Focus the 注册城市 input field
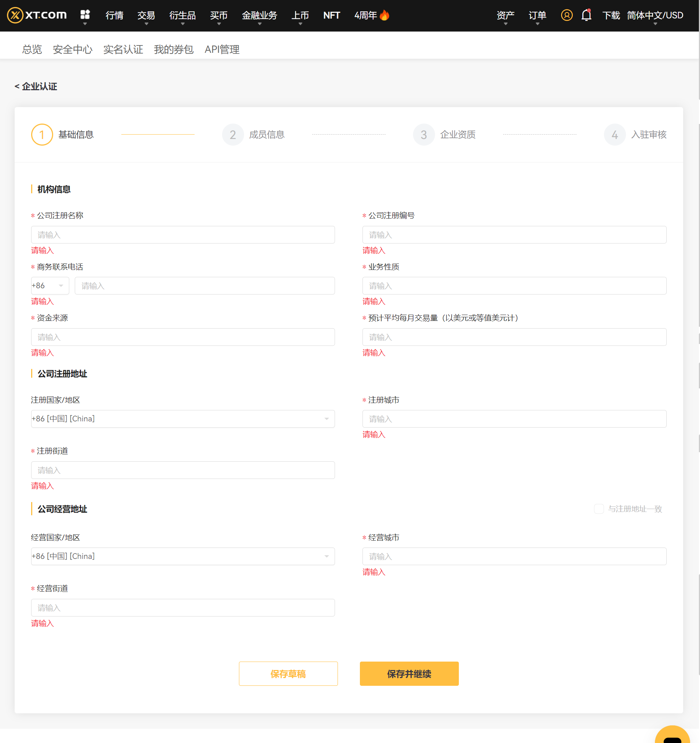 [514, 419]
